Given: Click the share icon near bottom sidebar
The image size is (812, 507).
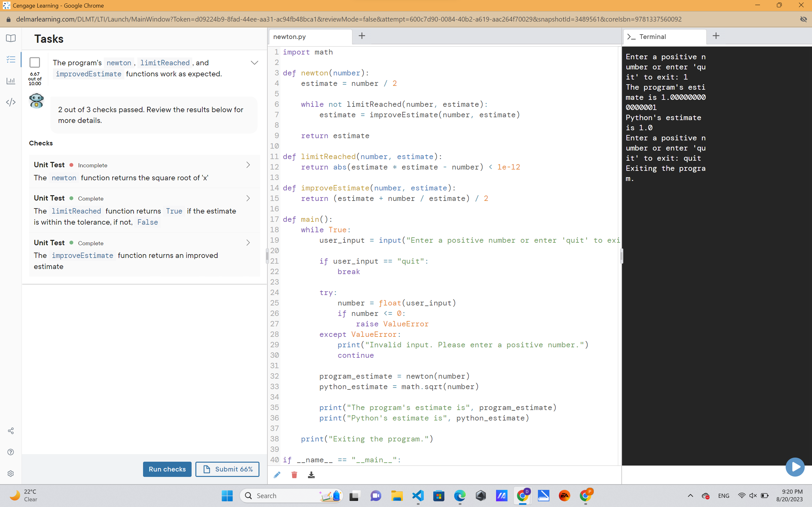Looking at the screenshot, I should point(10,431).
